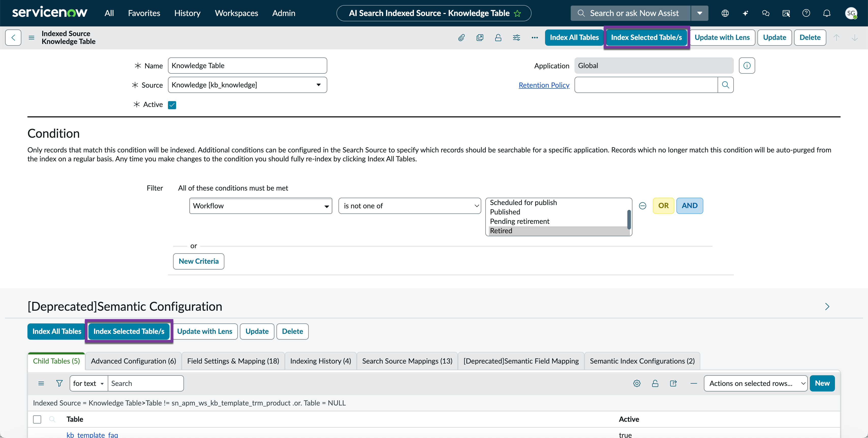Screen dimensions: 868x438
Task: Click the ServiceNow logo
Action: click(x=50, y=13)
